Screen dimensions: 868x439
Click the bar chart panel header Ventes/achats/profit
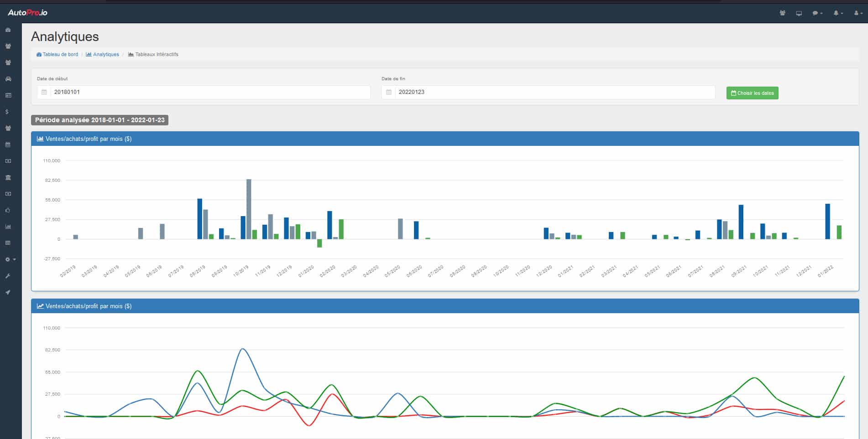tap(445, 139)
